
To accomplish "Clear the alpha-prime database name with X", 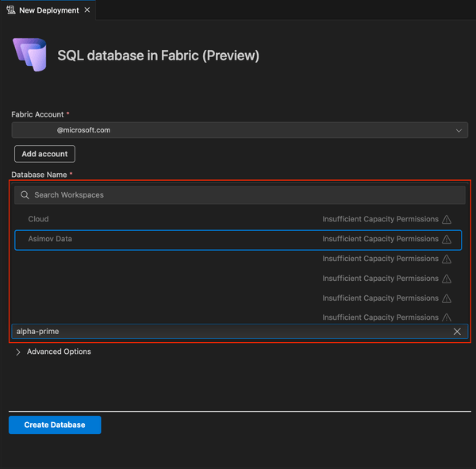I will [x=457, y=332].
